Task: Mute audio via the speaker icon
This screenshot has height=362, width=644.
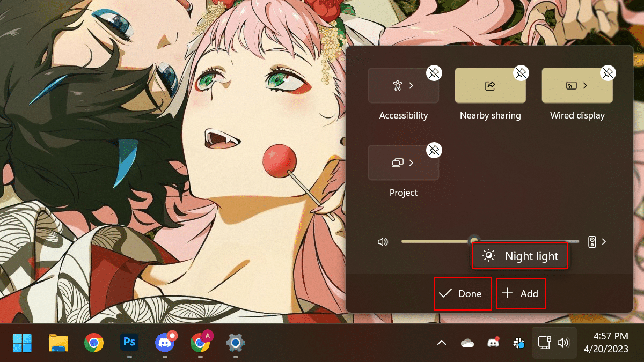Action: tap(383, 241)
